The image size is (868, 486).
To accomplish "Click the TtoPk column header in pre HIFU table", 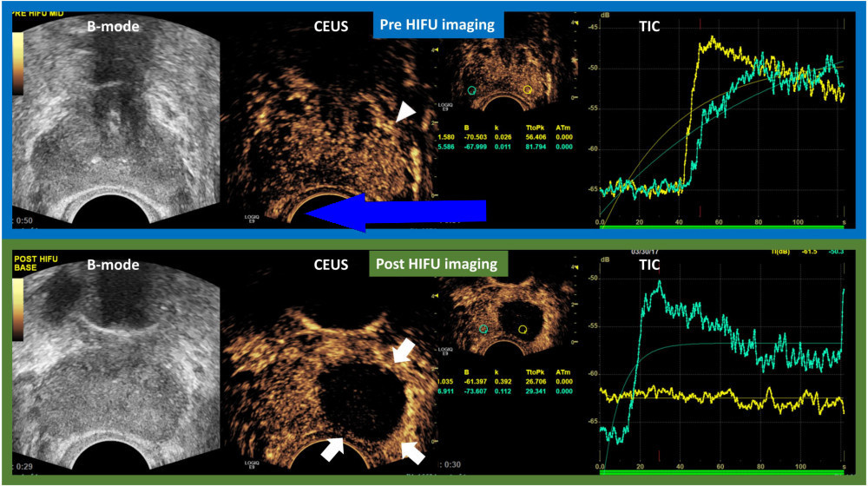I will tap(534, 128).
